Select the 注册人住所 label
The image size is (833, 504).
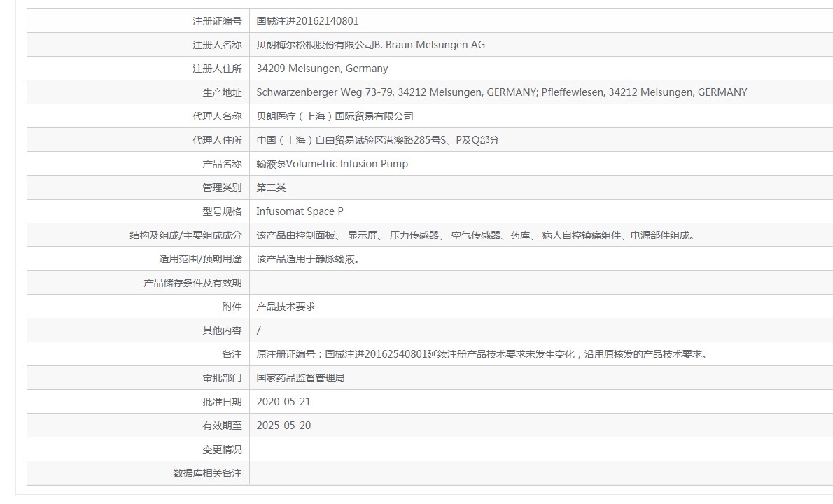point(217,69)
